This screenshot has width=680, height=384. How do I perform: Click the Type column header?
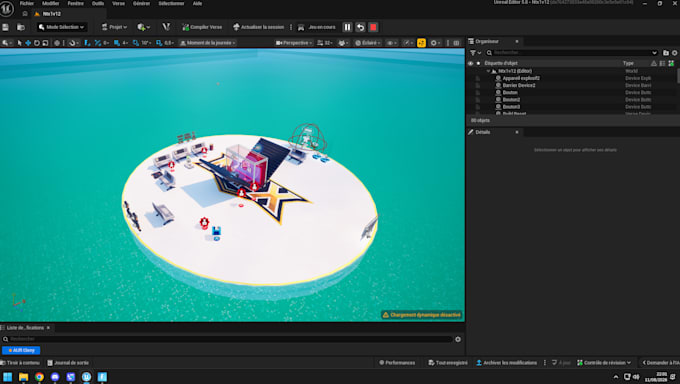[628, 63]
